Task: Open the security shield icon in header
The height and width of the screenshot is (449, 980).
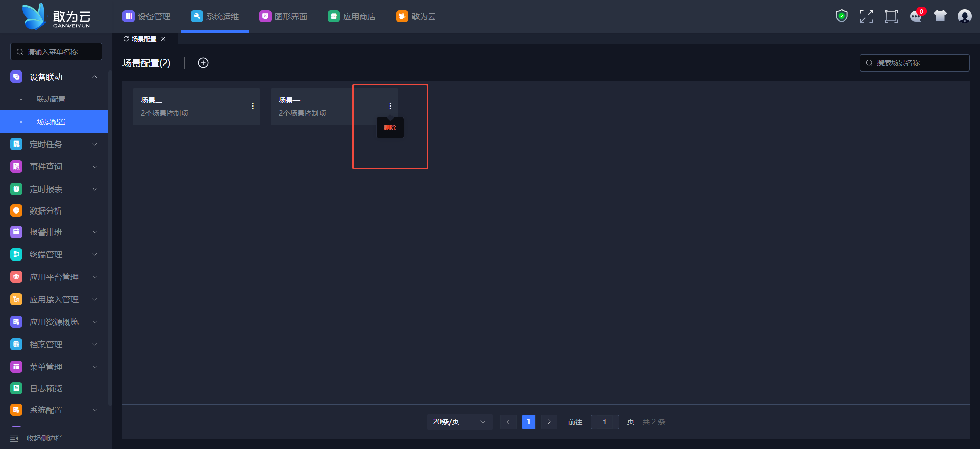Action: (x=842, y=16)
